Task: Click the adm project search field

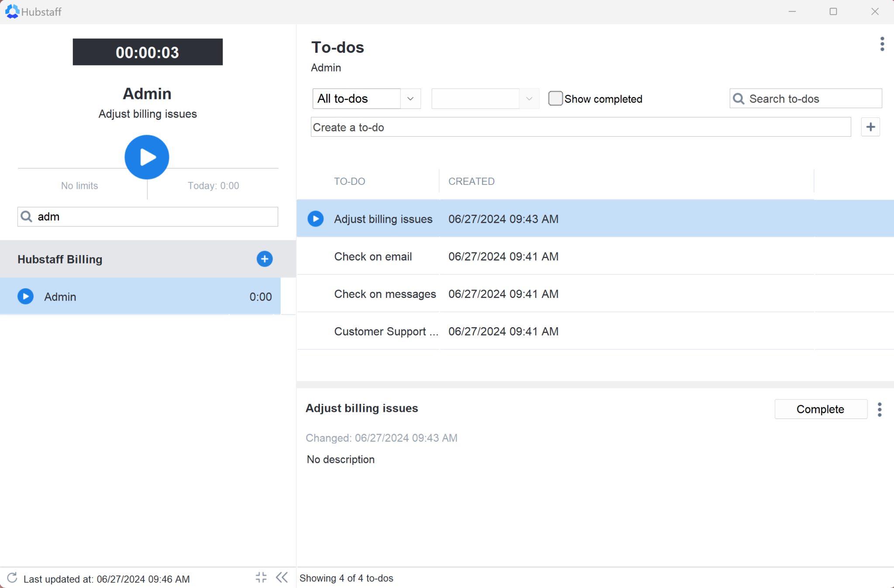Action: 147,216
